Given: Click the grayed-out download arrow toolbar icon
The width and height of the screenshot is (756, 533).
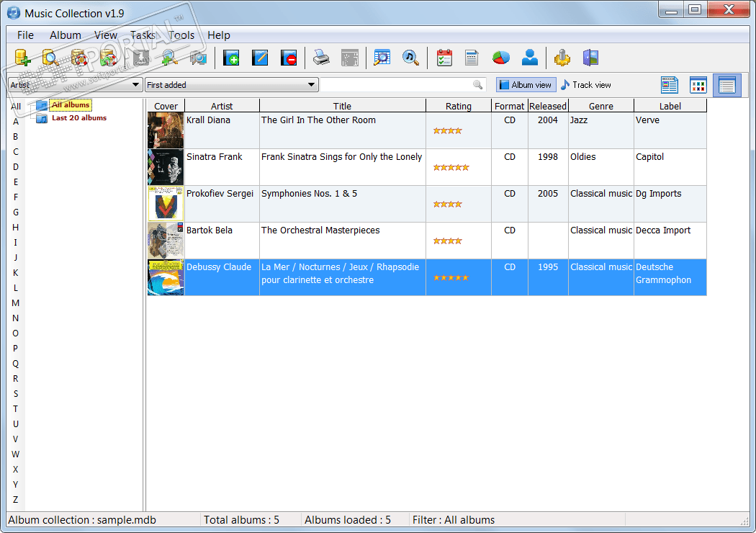Looking at the screenshot, I should coord(141,58).
